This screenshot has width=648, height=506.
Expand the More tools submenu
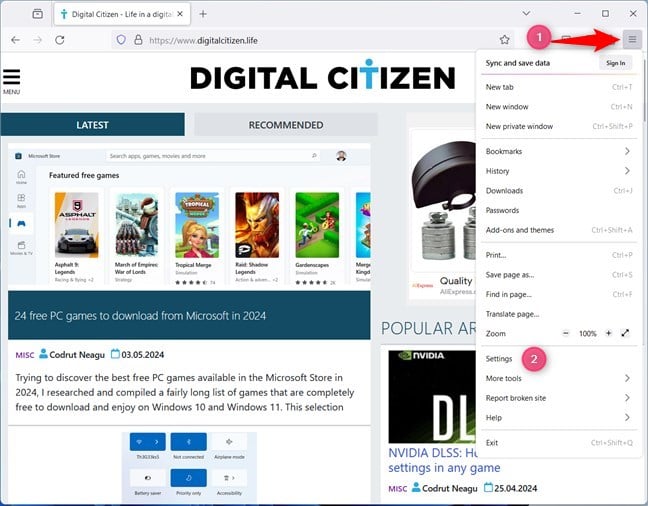point(559,378)
